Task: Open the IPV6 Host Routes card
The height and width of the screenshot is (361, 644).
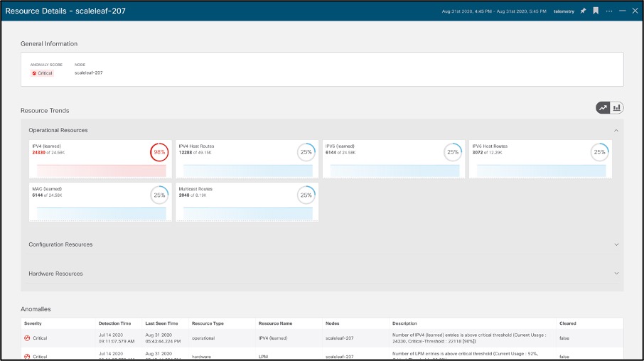Action: pos(540,159)
